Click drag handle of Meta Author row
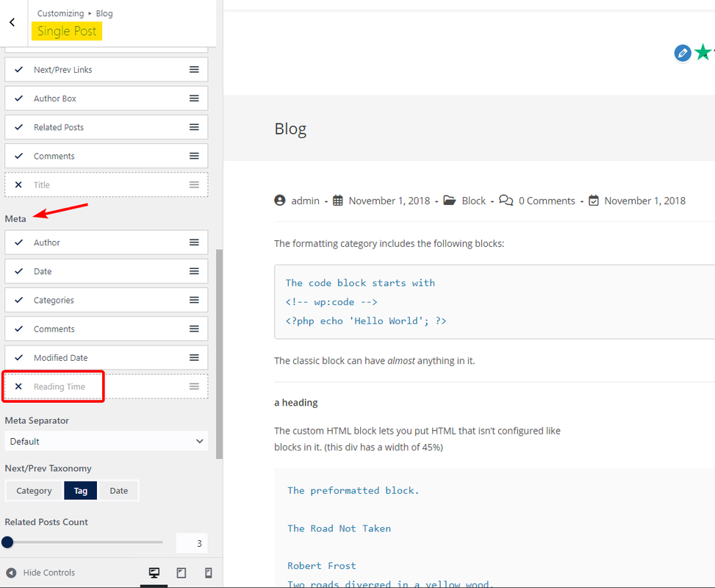Screen dimensions: 715x588 194,243
